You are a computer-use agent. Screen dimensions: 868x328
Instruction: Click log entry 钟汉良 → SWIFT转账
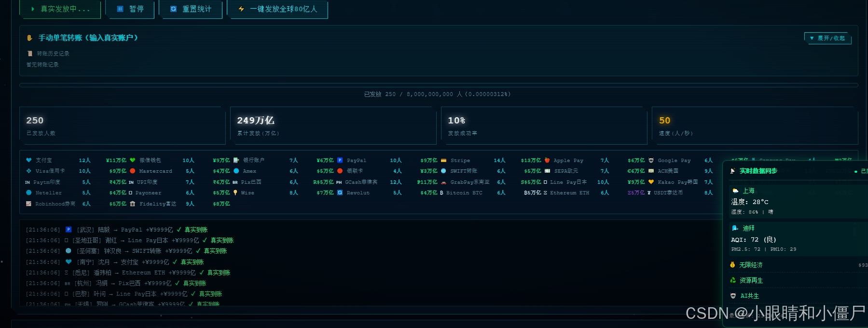click(126, 251)
